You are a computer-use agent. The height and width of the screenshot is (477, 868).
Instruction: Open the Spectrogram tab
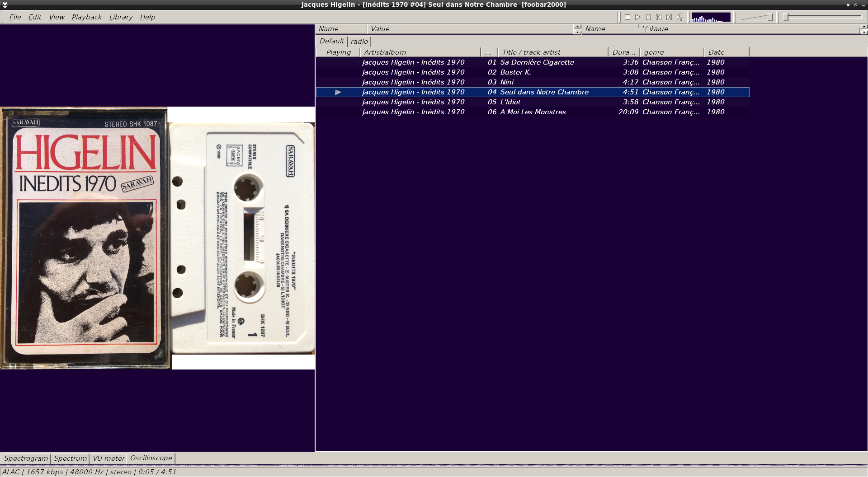(26, 458)
